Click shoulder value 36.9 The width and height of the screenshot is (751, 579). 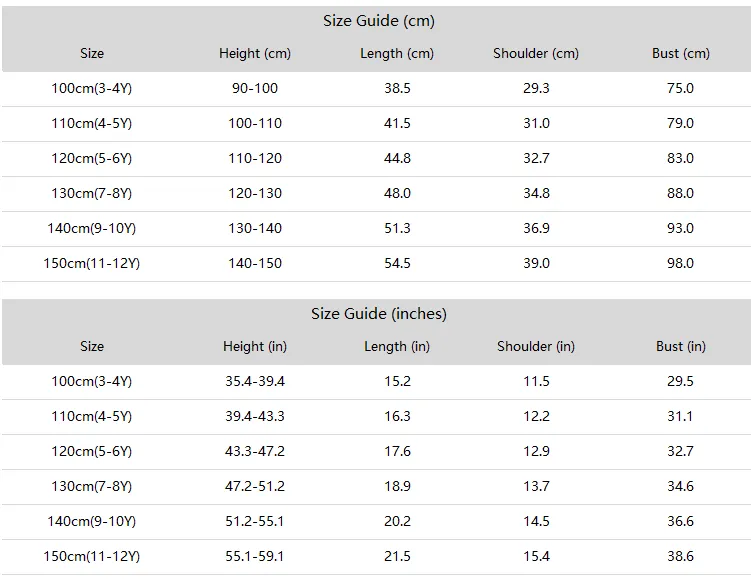coord(536,228)
